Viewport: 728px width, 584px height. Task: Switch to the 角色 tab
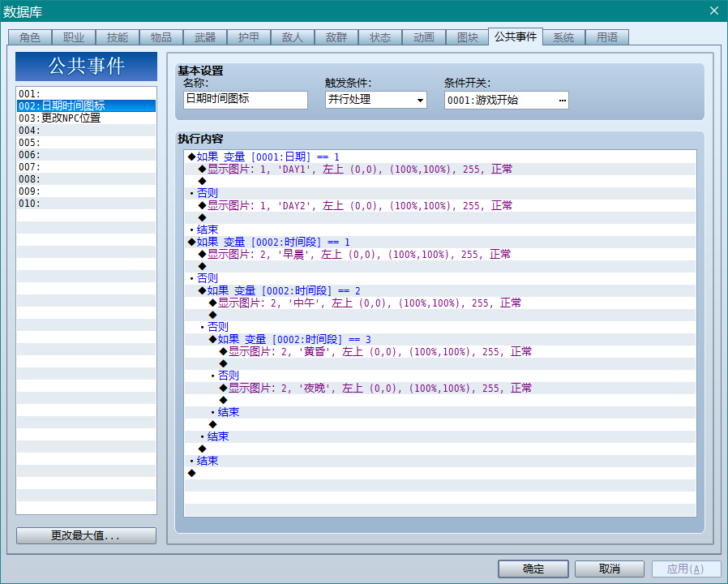pos(30,37)
